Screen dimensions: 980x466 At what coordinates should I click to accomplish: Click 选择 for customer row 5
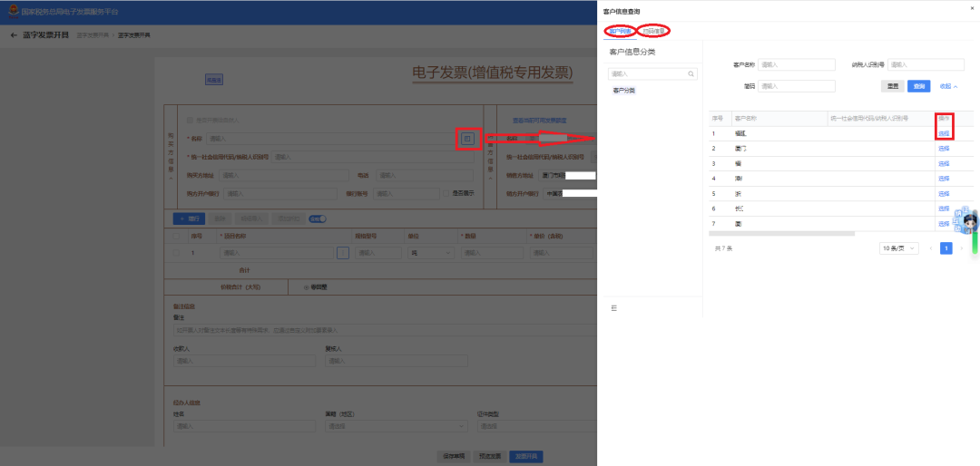(944, 194)
